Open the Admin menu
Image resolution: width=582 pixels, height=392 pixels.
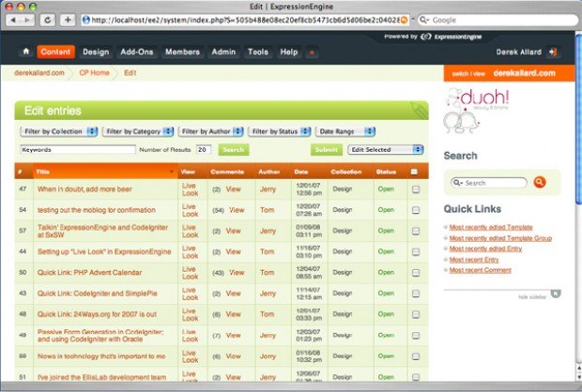pos(223,52)
